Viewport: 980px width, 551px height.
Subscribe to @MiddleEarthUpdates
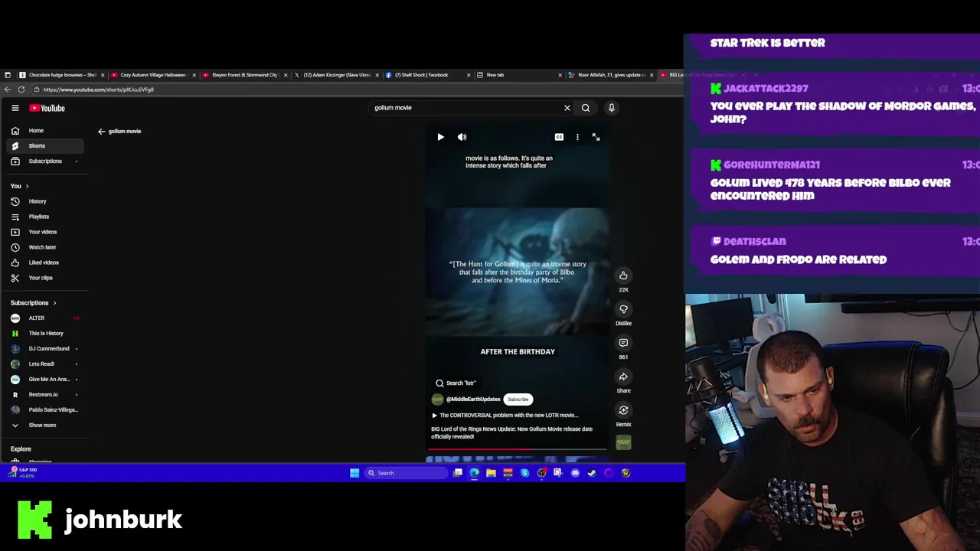point(518,399)
